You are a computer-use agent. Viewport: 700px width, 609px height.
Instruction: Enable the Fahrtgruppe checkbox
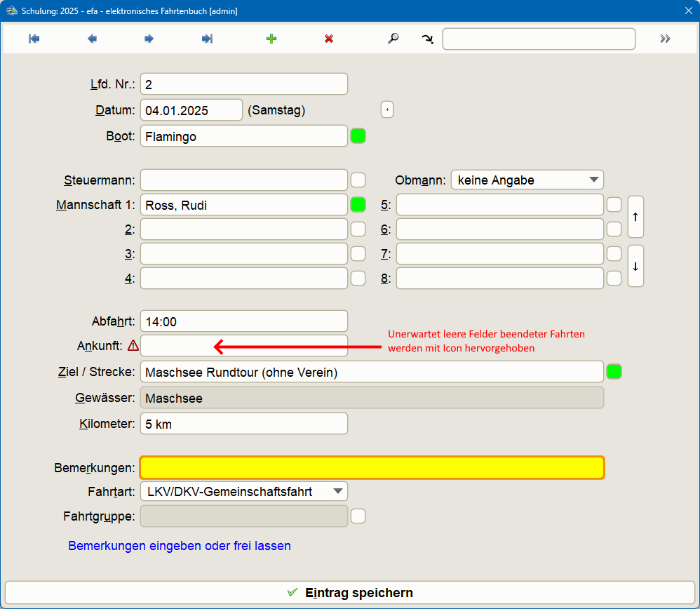click(358, 516)
